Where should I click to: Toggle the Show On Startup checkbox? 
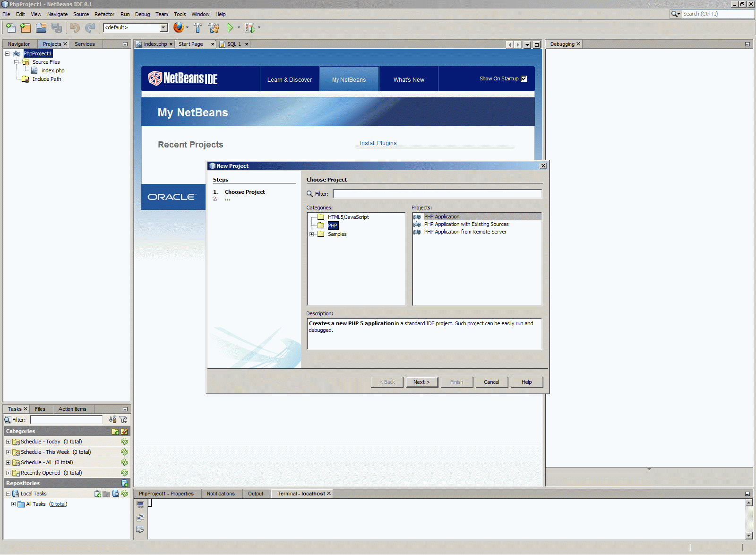pyautogui.click(x=524, y=79)
